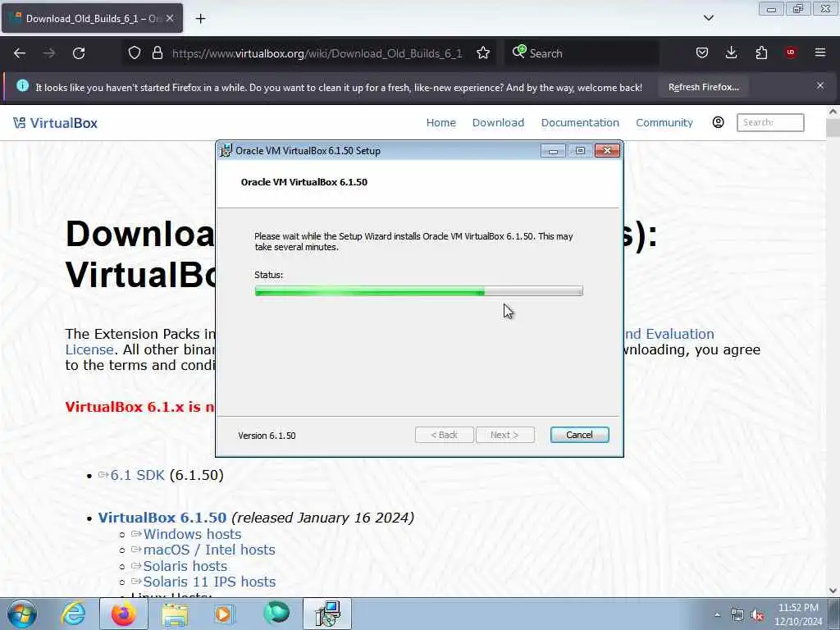Image resolution: width=840 pixels, height=630 pixels.
Task: Click the uBlock Origin toolbar icon
Action: pyautogui.click(x=791, y=52)
